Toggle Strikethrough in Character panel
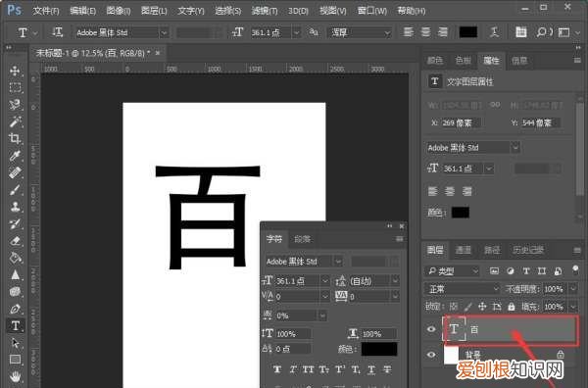 pyautogui.click(x=387, y=369)
